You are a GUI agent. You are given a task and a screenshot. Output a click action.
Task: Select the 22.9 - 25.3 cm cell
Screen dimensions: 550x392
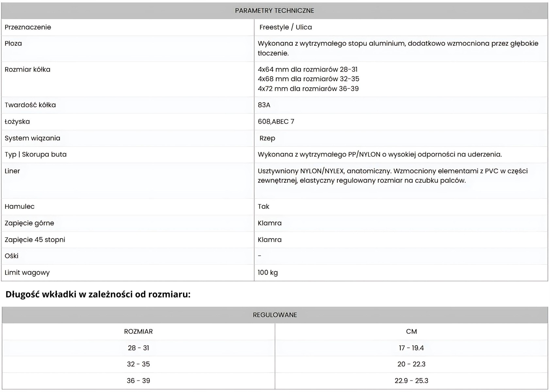coord(411,381)
